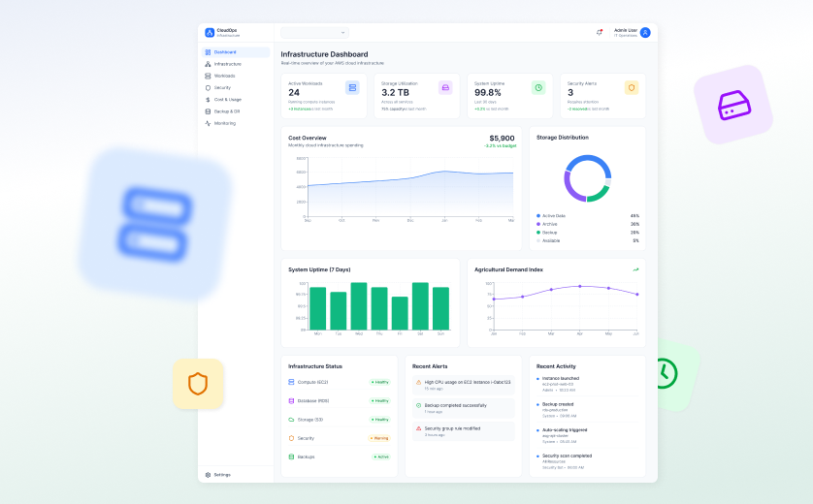Click the trend icon on Agricultural Demand Index
This screenshot has height=504, width=813.
click(636, 269)
